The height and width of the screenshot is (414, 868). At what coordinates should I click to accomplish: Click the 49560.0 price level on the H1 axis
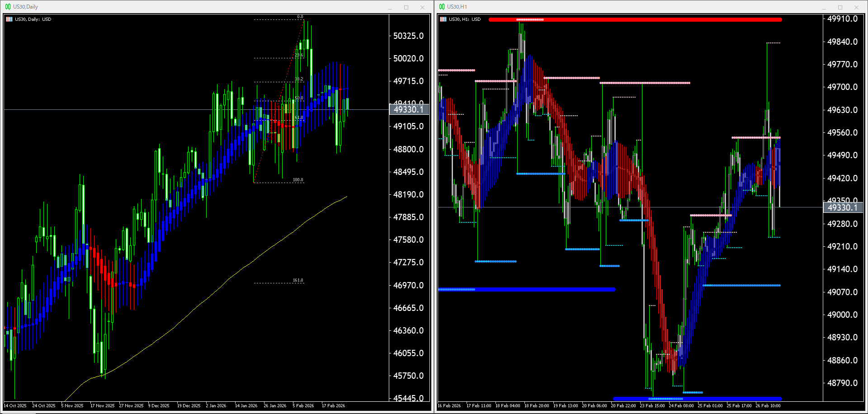(843, 132)
